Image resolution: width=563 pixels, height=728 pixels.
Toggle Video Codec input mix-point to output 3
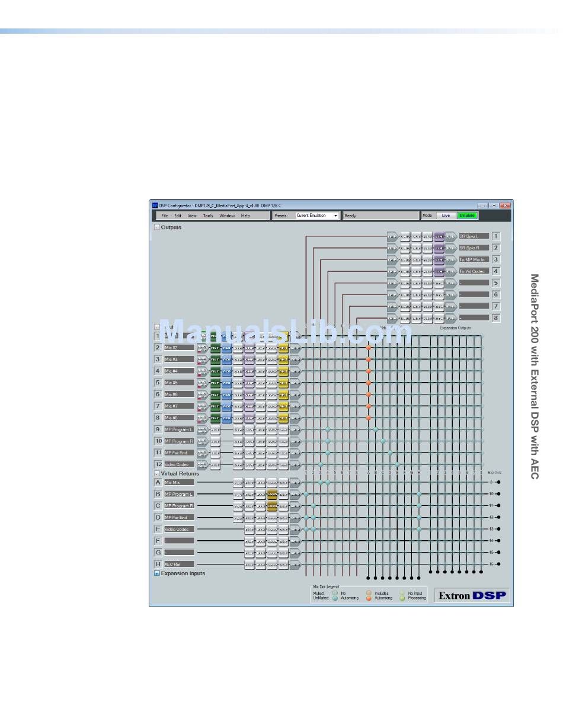(321, 464)
